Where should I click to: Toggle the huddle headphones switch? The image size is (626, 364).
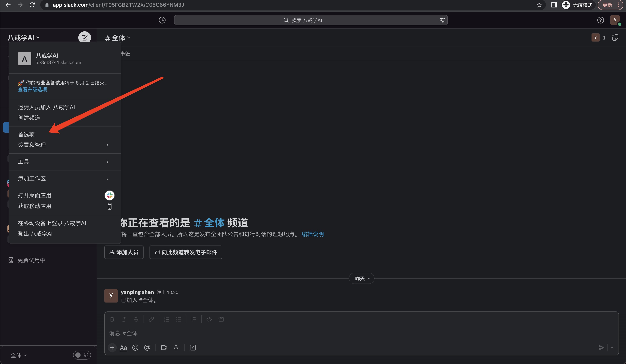click(x=82, y=355)
